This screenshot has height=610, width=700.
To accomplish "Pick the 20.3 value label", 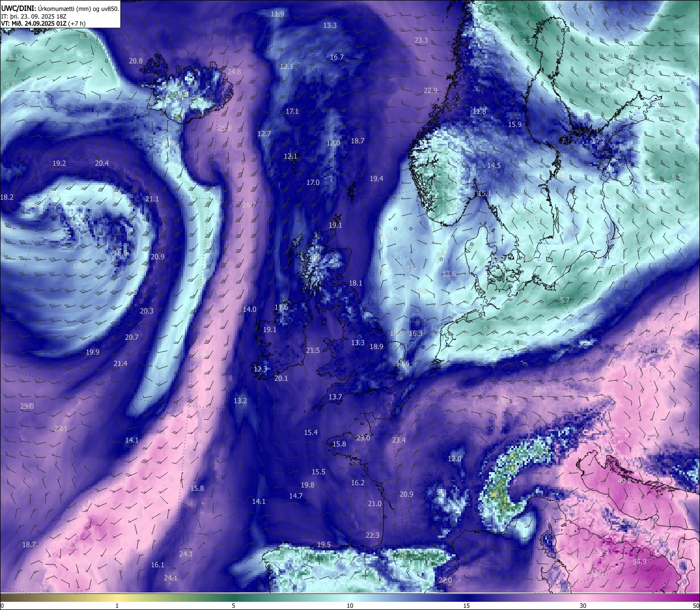I will point(147,311).
